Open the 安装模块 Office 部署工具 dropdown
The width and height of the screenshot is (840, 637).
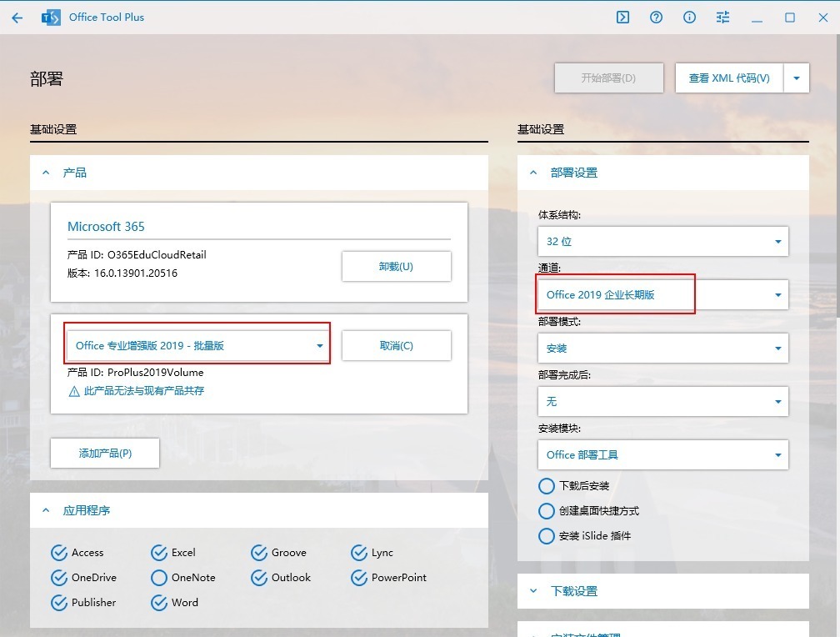(663, 454)
